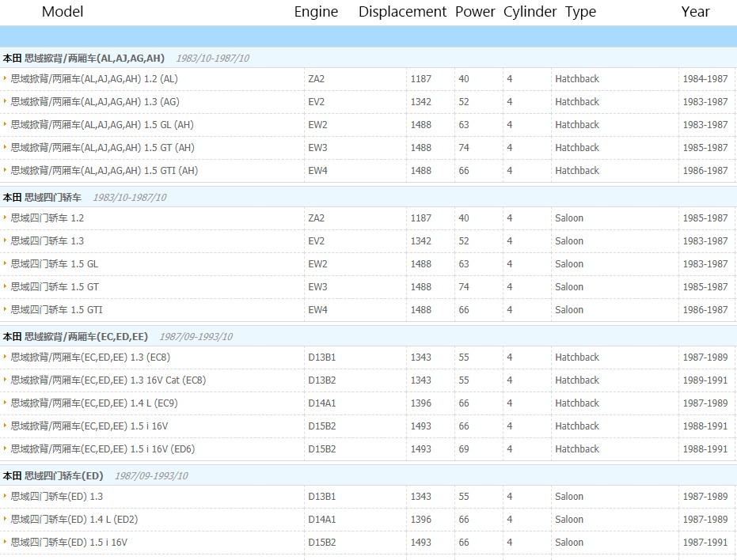Click the arrow bullet beside 1.5 GTI (AH) row
The height and width of the screenshot is (560, 737).
tap(5, 170)
